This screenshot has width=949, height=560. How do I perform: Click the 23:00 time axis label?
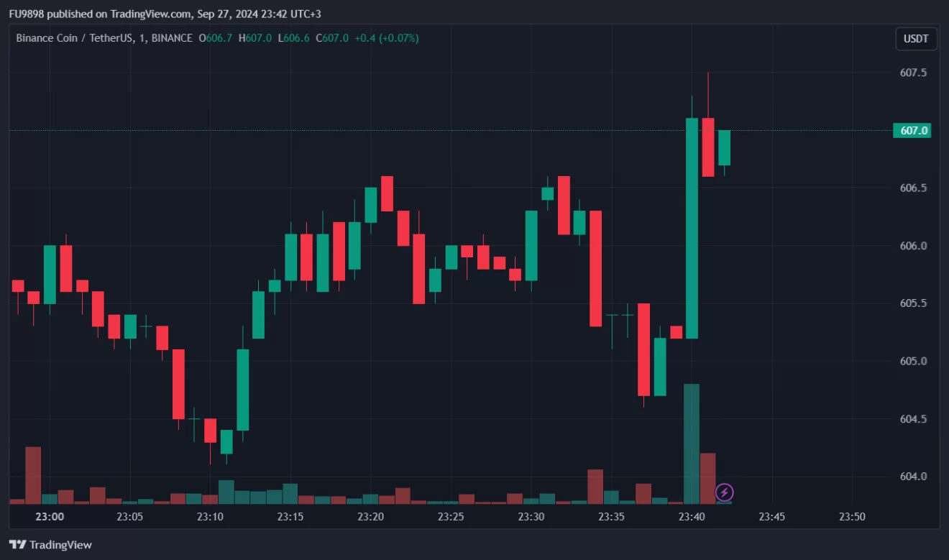50,516
